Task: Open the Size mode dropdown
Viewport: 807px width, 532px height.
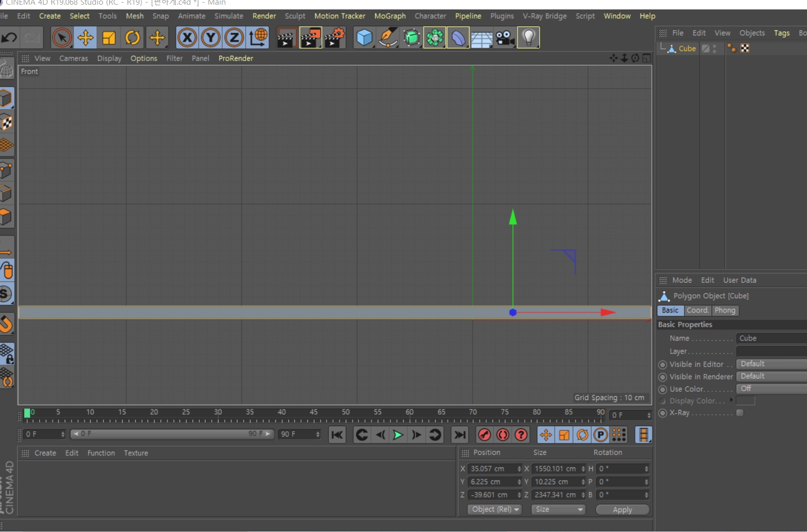Action: point(558,509)
